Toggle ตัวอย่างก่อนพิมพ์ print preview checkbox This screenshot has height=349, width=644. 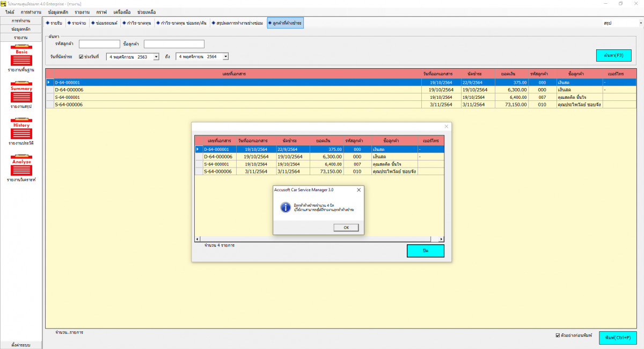coord(558,336)
